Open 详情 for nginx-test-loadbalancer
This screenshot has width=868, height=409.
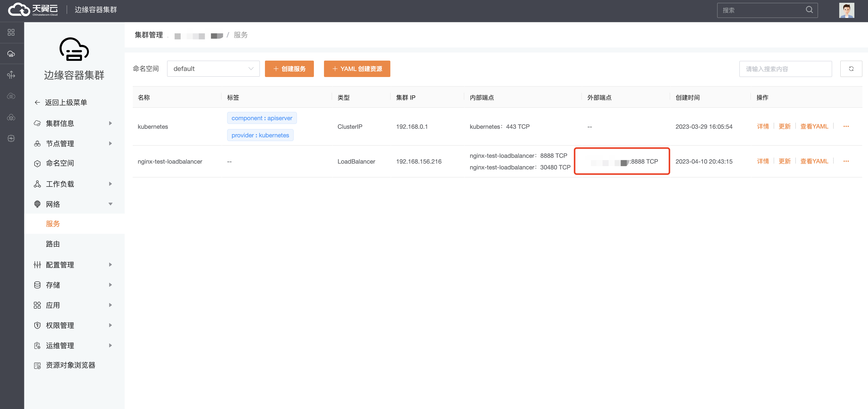(763, 161)
